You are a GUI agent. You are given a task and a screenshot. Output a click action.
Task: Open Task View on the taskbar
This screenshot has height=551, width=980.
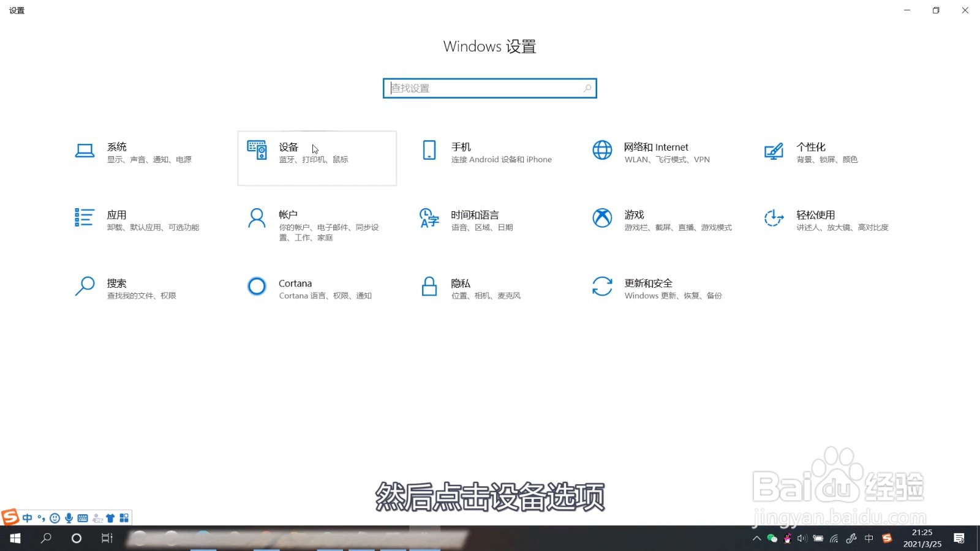click(107, 538)
